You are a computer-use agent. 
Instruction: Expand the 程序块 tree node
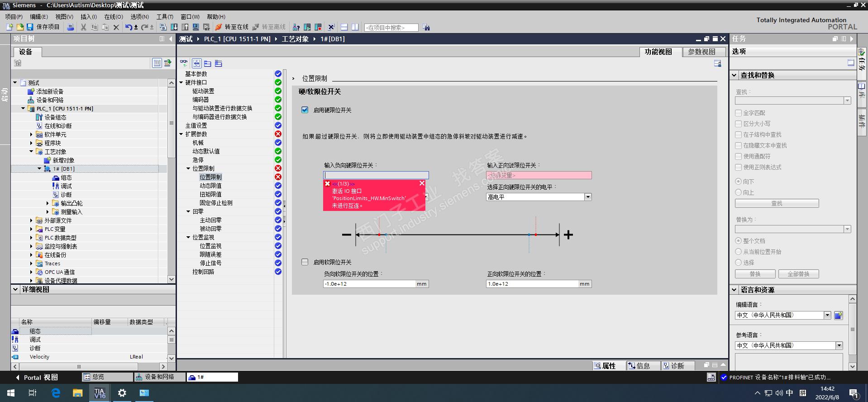pyautogui.click(x=31, y=143)
